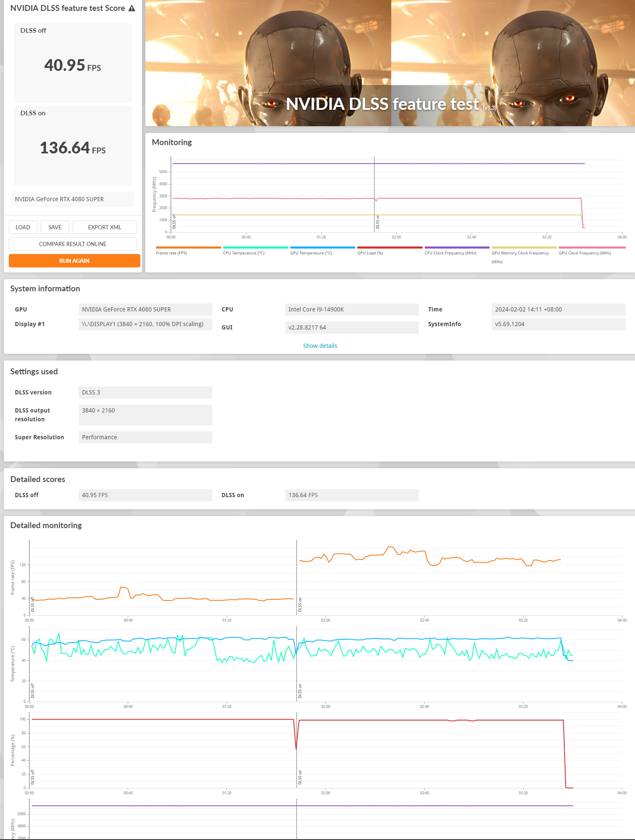Screen dimensions: 635x840
Task: Click the DLSS output resolution 3840 × 2160
Action: [x=145, y=415]
